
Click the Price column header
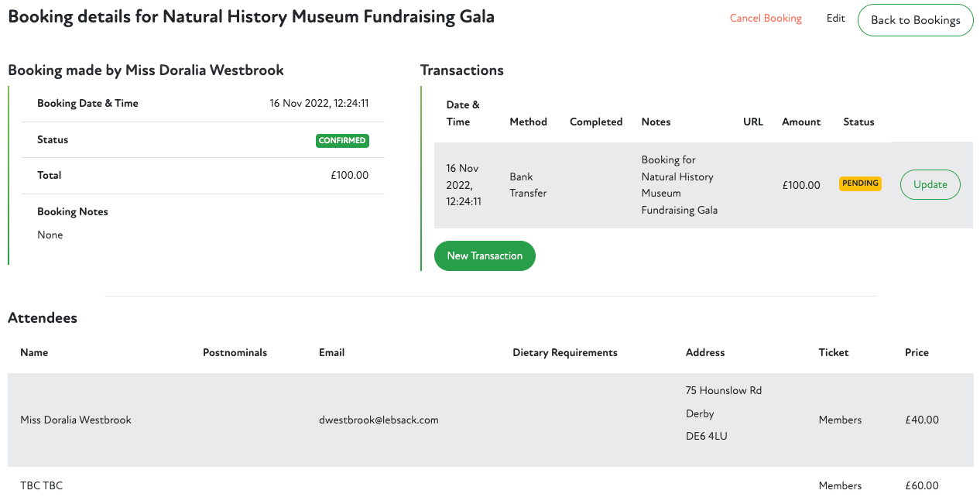[x=917, y=353]
